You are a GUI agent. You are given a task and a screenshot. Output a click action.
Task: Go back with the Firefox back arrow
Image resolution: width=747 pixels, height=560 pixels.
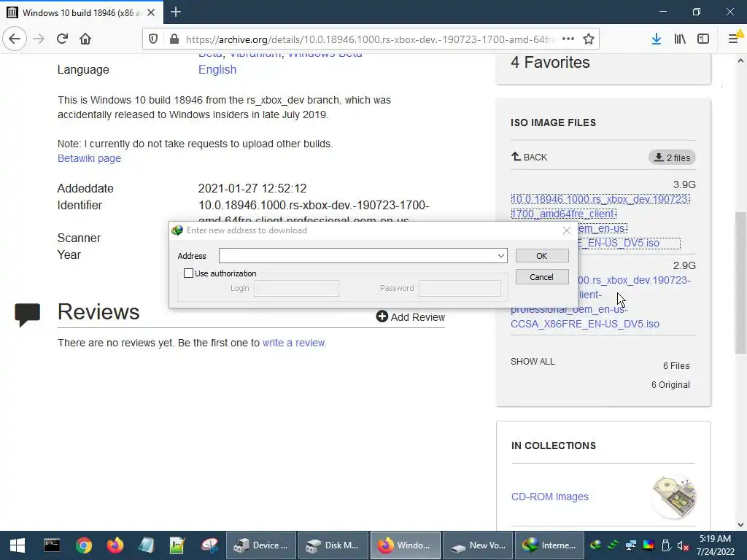tap(15, 39)
